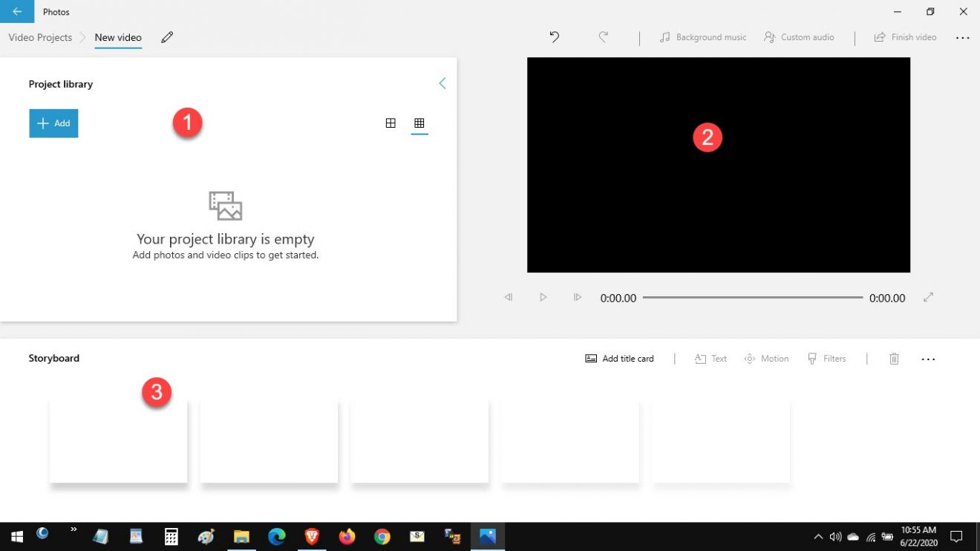The height and width of the screenshot is (551, 980).
Task: Open the Paint palette taskbar icon
Action: click(206, 536)
